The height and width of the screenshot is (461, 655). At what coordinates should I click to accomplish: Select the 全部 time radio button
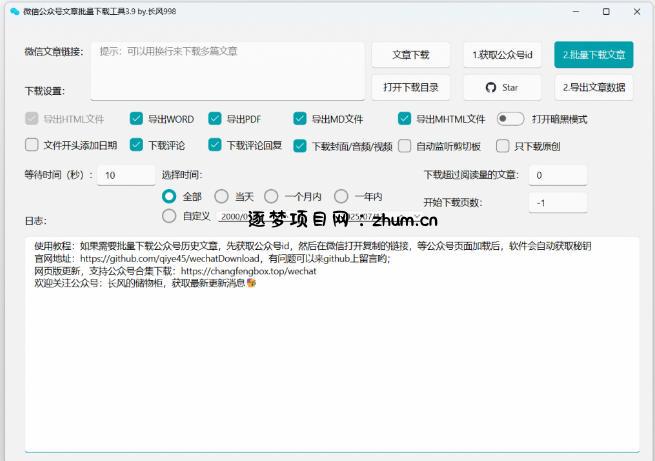[169, 196]
